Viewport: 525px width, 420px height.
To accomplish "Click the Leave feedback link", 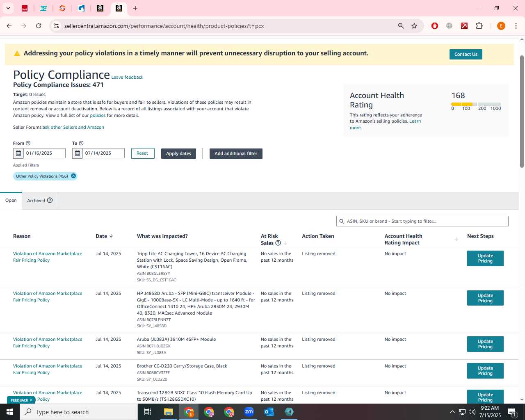I will point(127,77).
